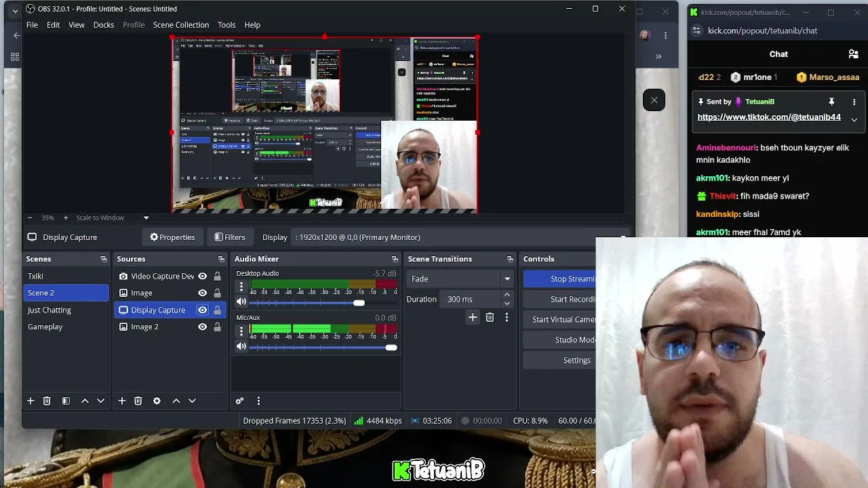Toggle lock on Display Capture source
The image size is (868, 488).
pyautogui.click(x=217, y=310)
